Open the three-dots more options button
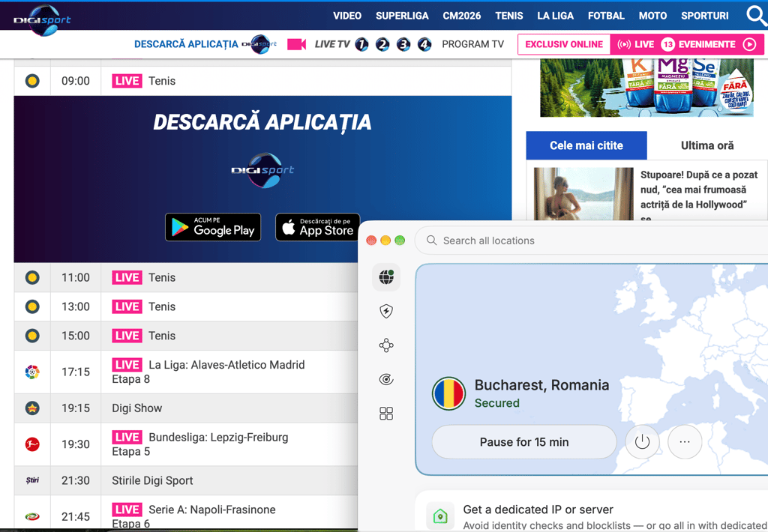768x532 pixels. pos(685,442)
